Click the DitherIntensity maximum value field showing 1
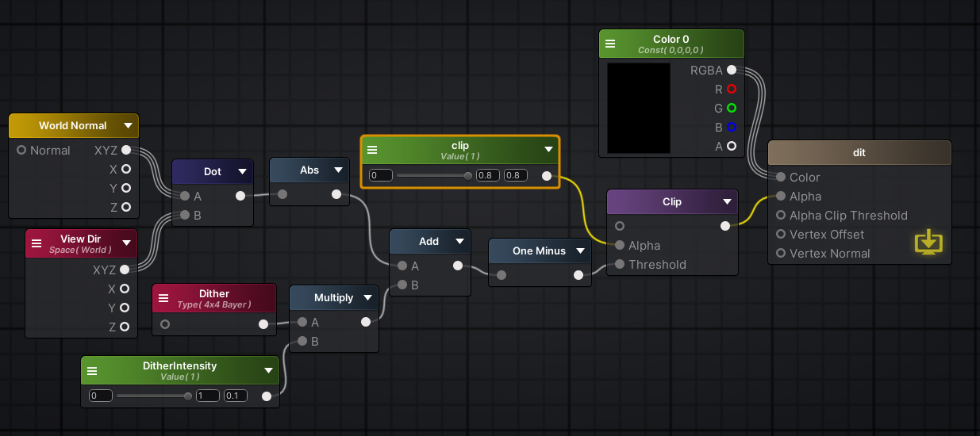 (x=208, y=396)
